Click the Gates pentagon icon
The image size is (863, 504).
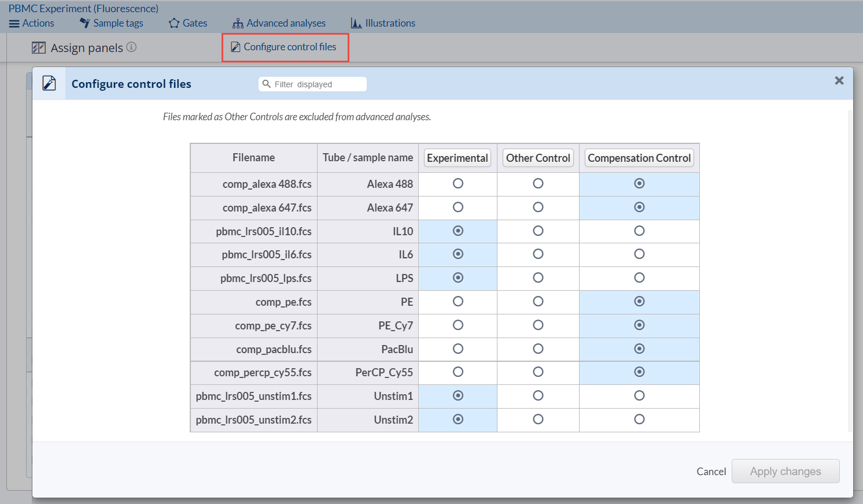(174, 24)
